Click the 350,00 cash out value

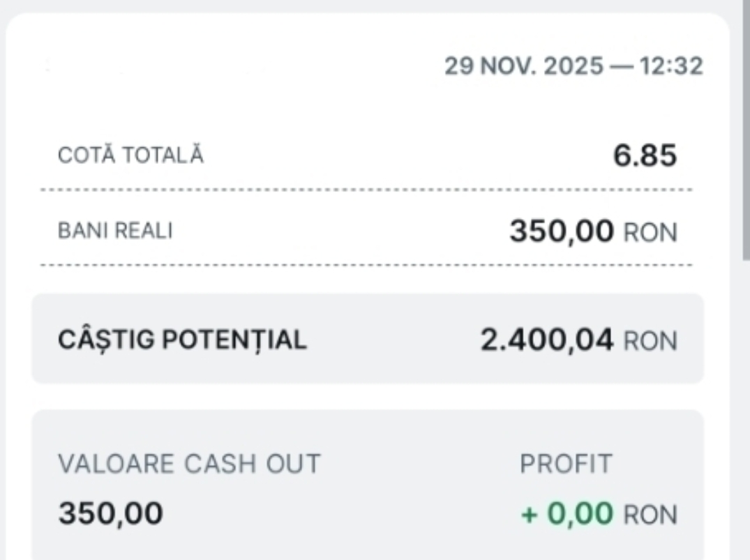tap(110, 514)
